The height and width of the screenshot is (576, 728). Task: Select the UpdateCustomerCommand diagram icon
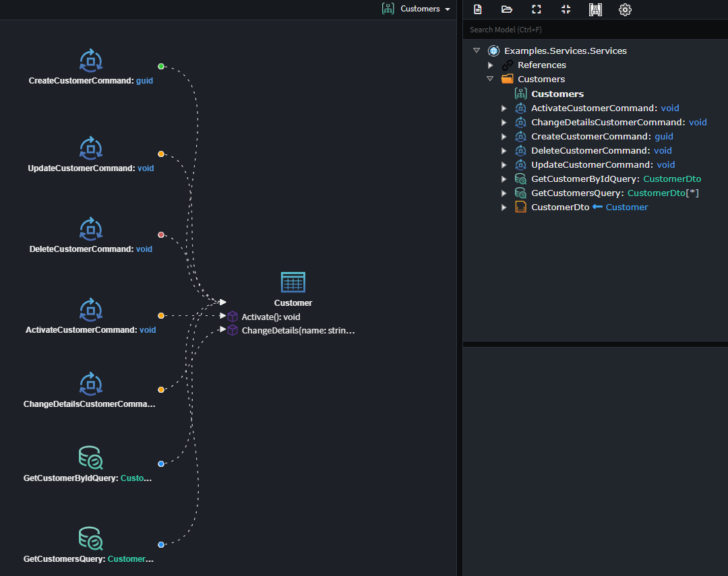tap(91, 148)
